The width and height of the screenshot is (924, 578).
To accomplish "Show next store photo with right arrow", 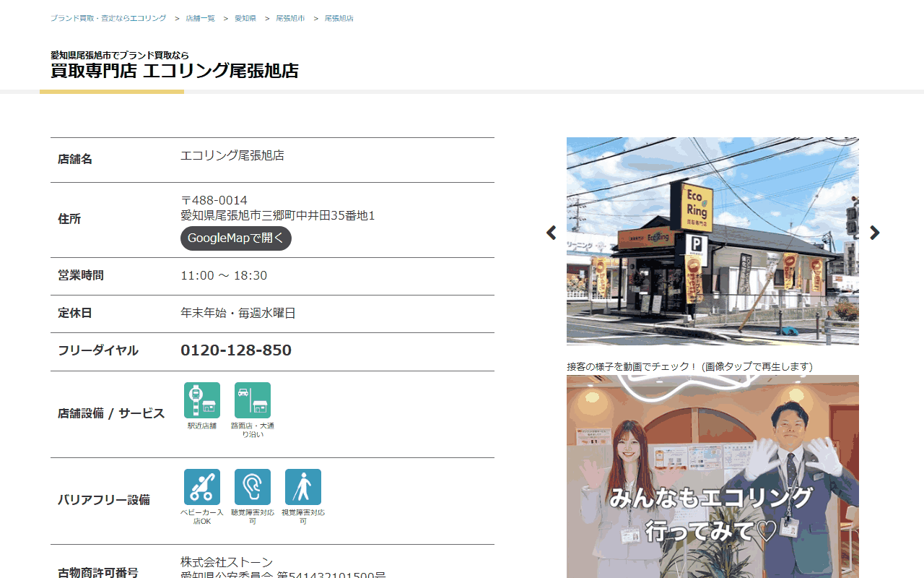I will [x=875, y=233].
